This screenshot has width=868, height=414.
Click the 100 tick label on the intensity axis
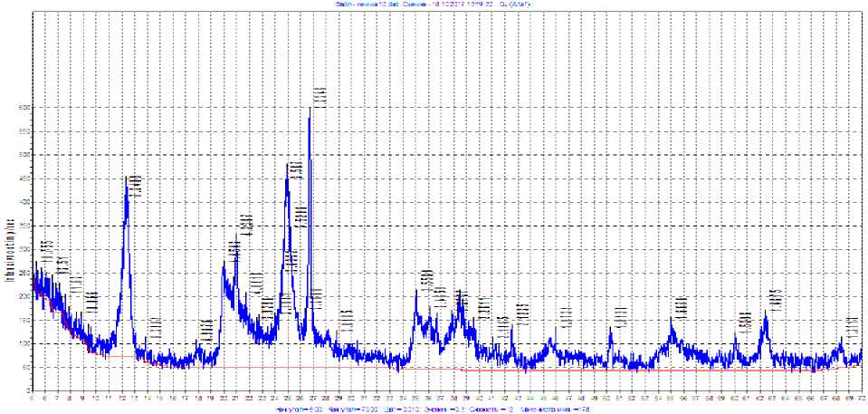point(24,344)
